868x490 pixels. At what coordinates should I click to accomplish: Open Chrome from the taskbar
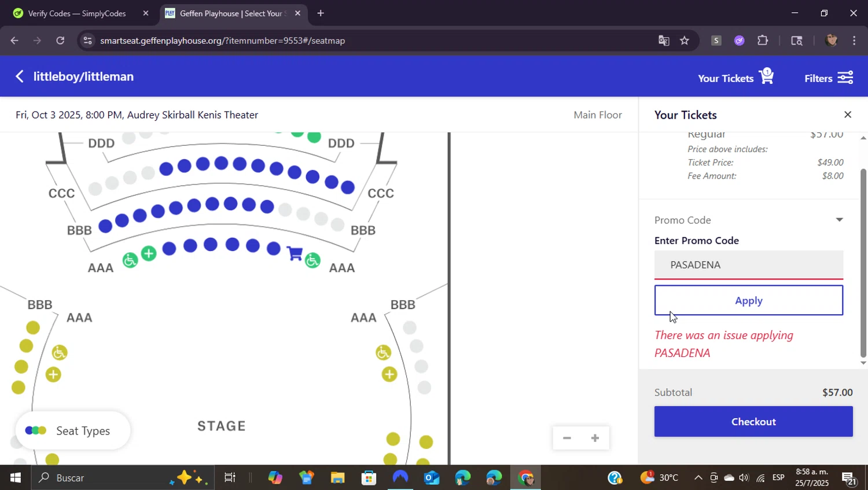[x=525, y=478]
